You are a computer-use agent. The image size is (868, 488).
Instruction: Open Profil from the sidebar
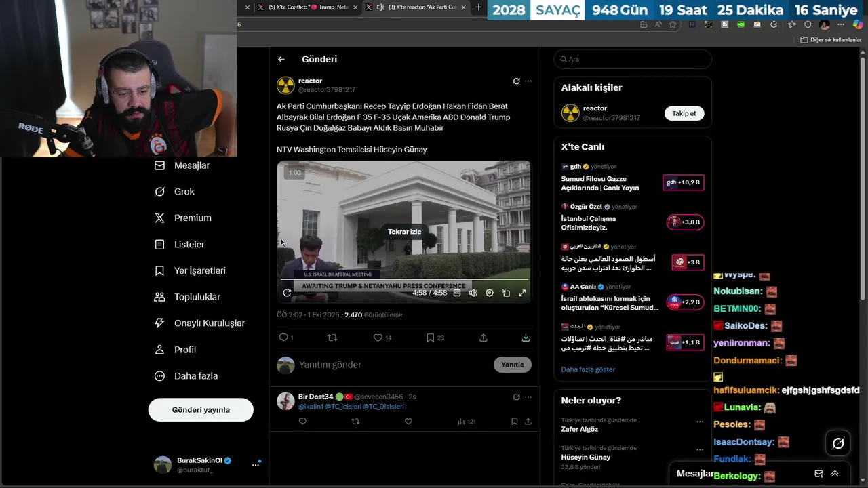pos(175,350)
